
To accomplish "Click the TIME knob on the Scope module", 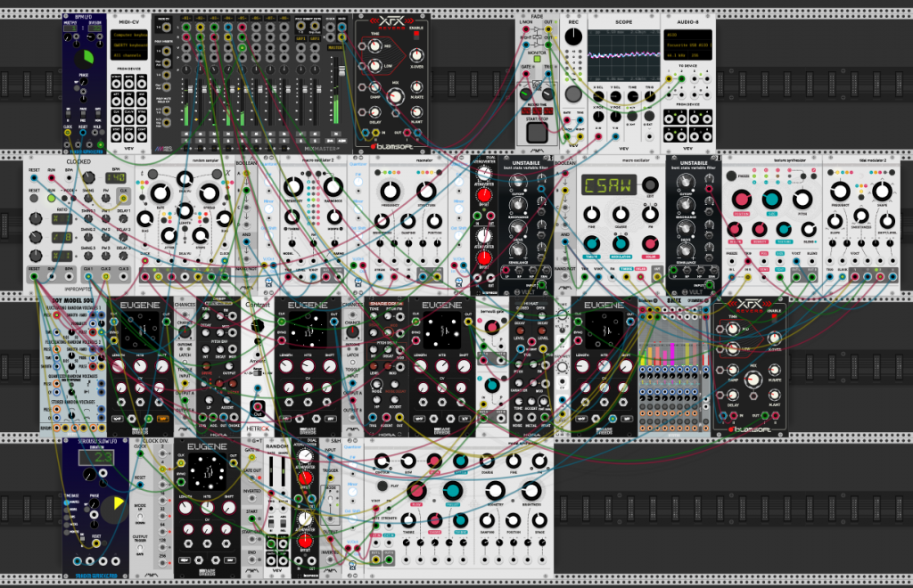I will [x=632, y=96].
